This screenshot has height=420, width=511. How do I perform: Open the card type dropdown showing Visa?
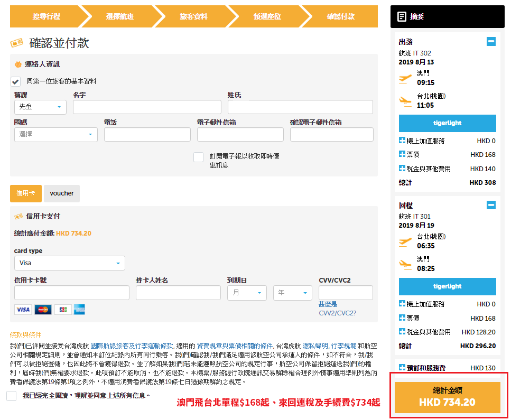tap(70, 263)
